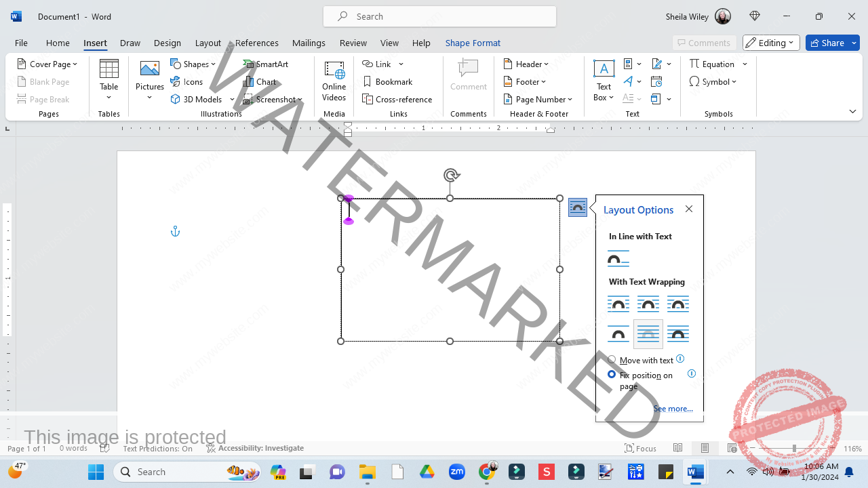The height and width of the screenshot is (488, 868).
Task: Open the Link insert button
Action: pyautogui.click(x=377, y=64)
